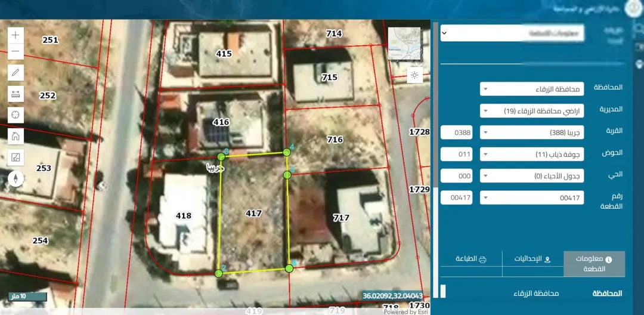Select the pencil draw tool

(16, 73)
